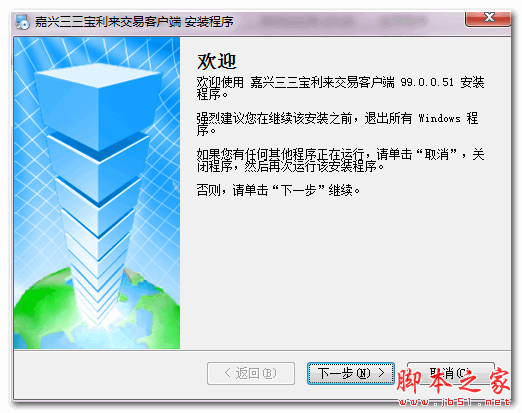This screenshot has width=522, height=413.
Task: Click the 欢迎 heading
Action: click(x=217, y=62)
